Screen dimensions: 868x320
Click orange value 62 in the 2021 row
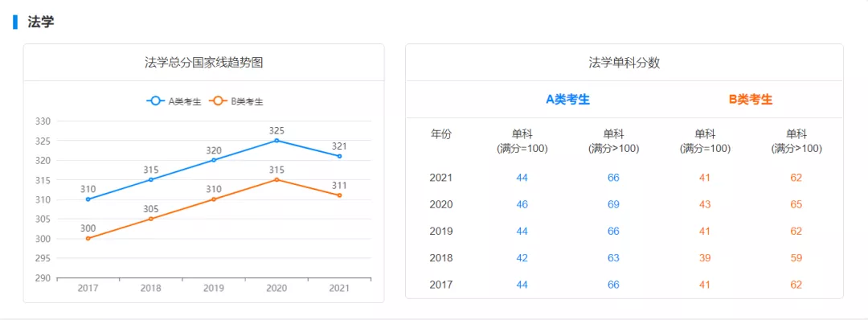click(x=796, y=178)
